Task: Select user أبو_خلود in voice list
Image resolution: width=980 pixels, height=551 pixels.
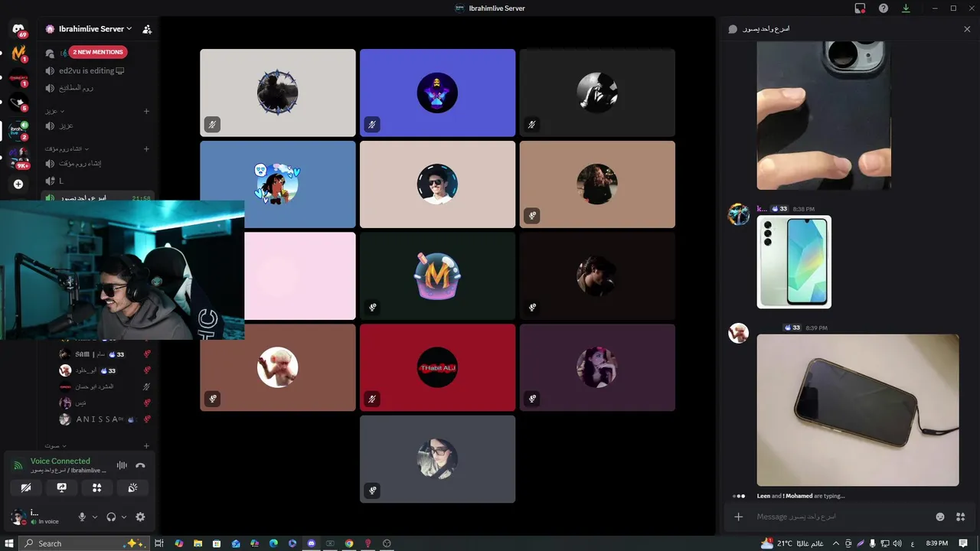Action: [104, 370]
